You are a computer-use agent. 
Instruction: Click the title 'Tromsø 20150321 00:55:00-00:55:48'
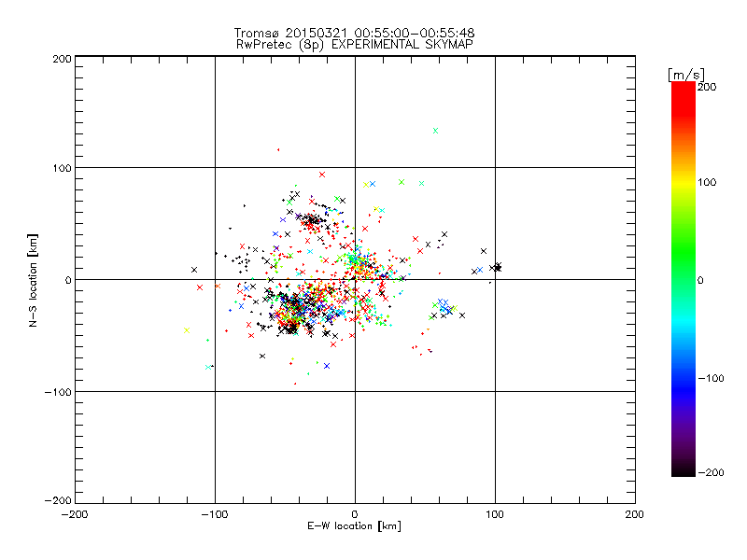coord(354,33)
